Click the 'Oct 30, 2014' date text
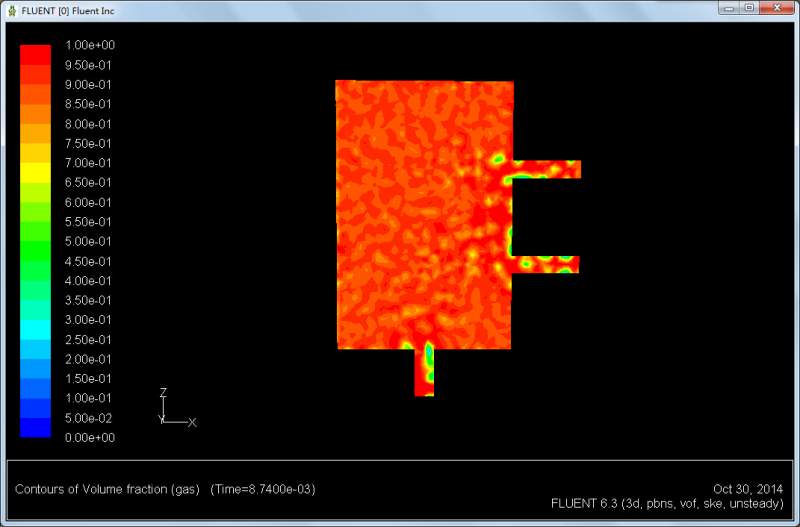The image size is (800, 527). [x=748, y=489]
